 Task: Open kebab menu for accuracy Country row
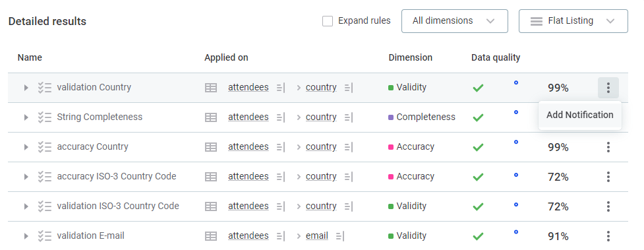tap(608, 147)
